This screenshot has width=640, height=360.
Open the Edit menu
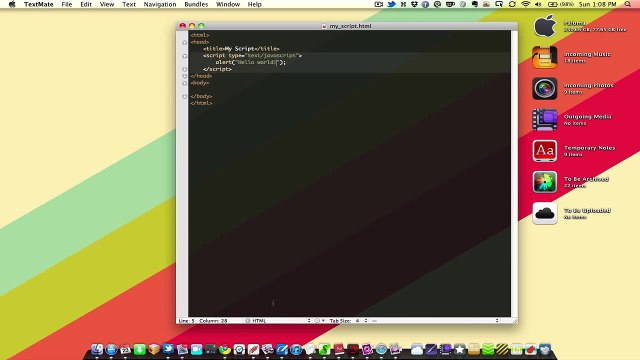[86, 4]
